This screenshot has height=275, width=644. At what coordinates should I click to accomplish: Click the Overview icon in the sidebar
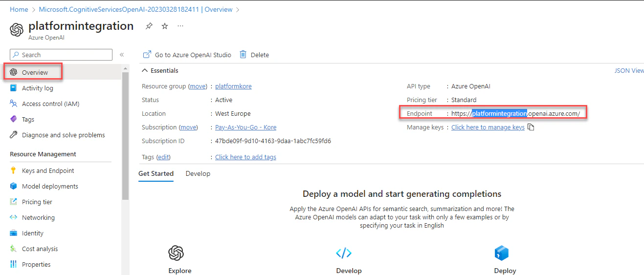pyautogui.click(x=14, y=72)
